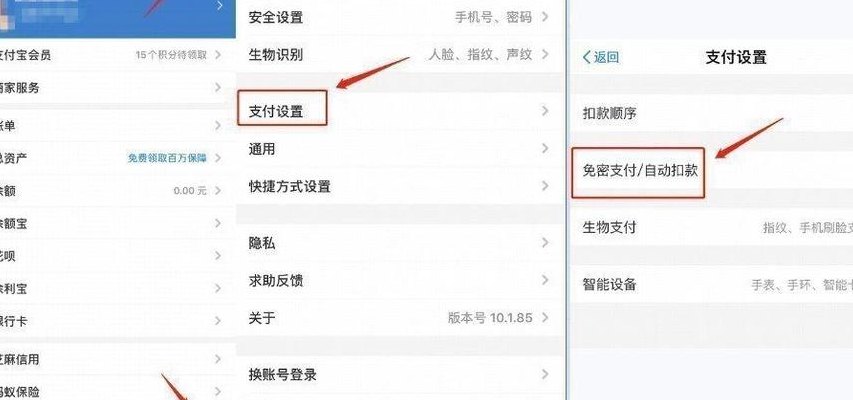Viewport: 853px width, 400px height.
Task: Open 免密支付/自动扣款 option
Action: tap(710, 170)
